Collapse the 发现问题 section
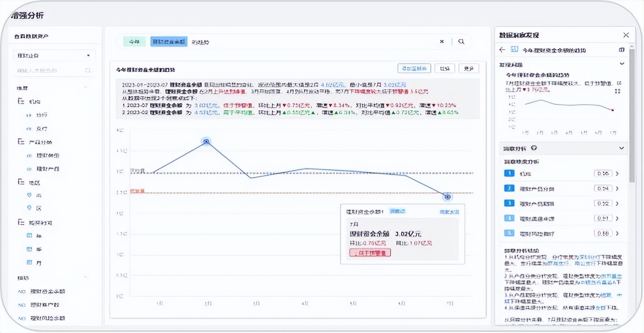644x333 pixels. point(621,64)
